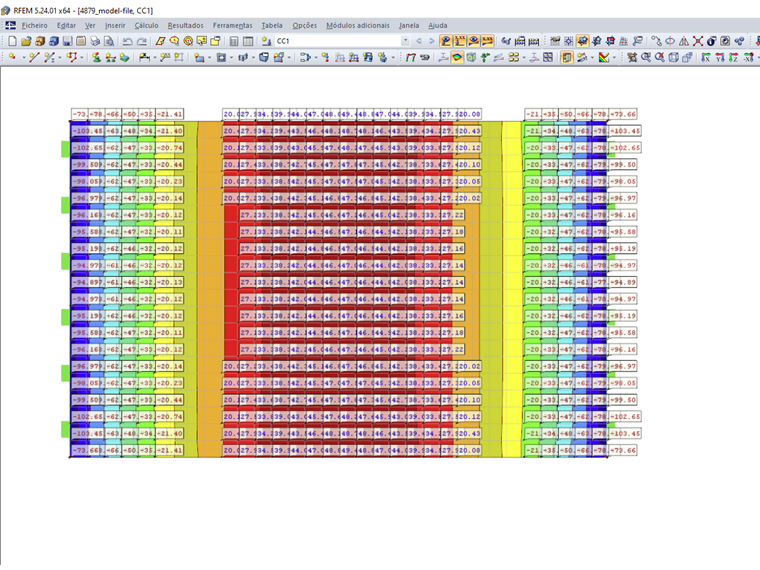Open the Ficheiro menu
760x570 pixels.
(35, 25)
